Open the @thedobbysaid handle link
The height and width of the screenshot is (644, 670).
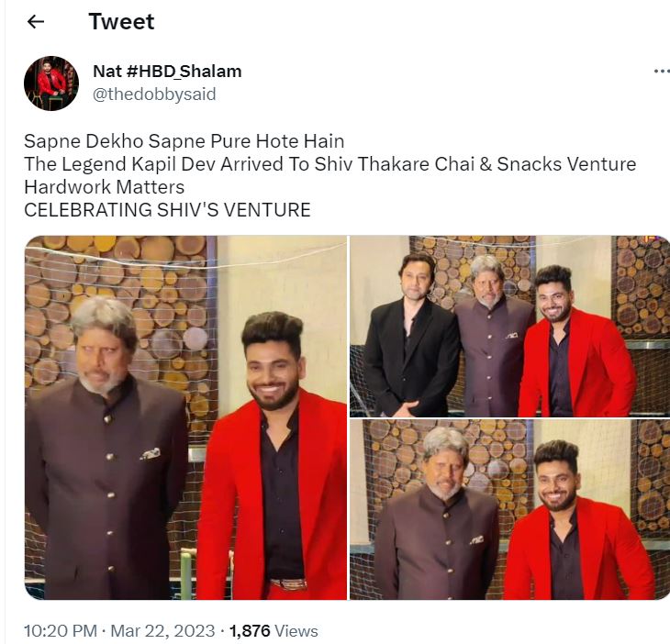[x=154, y=94]
